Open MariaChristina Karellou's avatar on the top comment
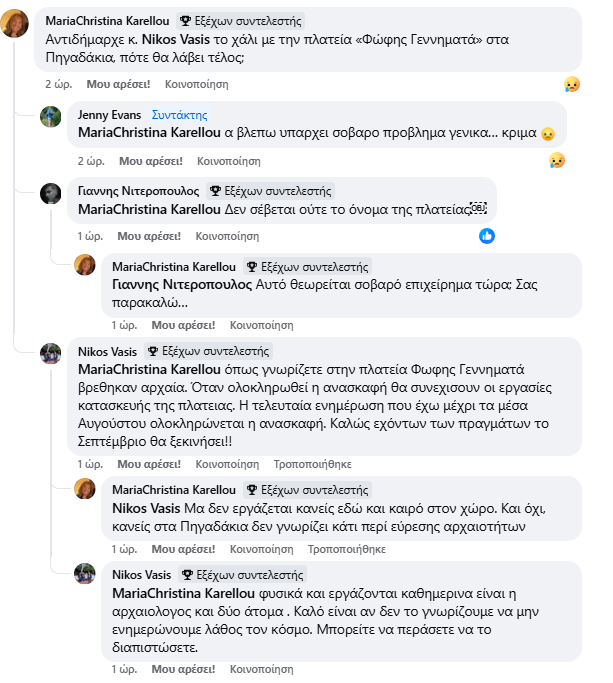 click(x=16, y=22)
